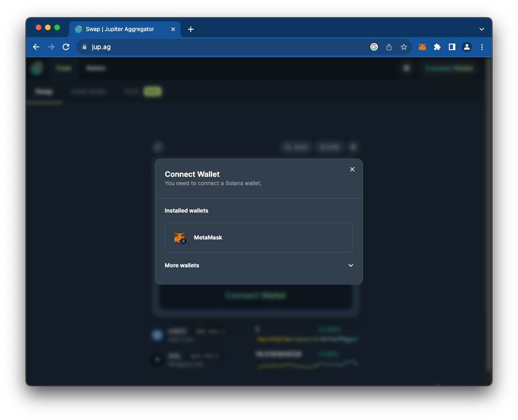Expand the More wallets section

point(259,265)
